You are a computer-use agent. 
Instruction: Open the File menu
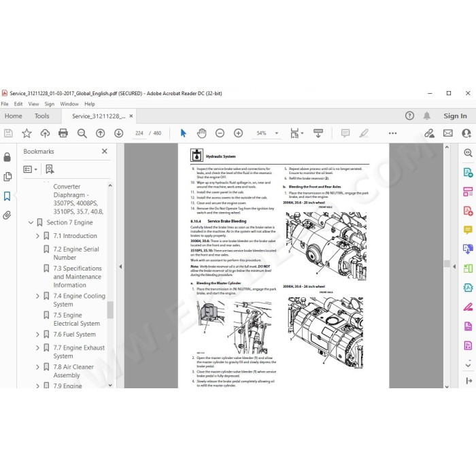pos(5,104)
